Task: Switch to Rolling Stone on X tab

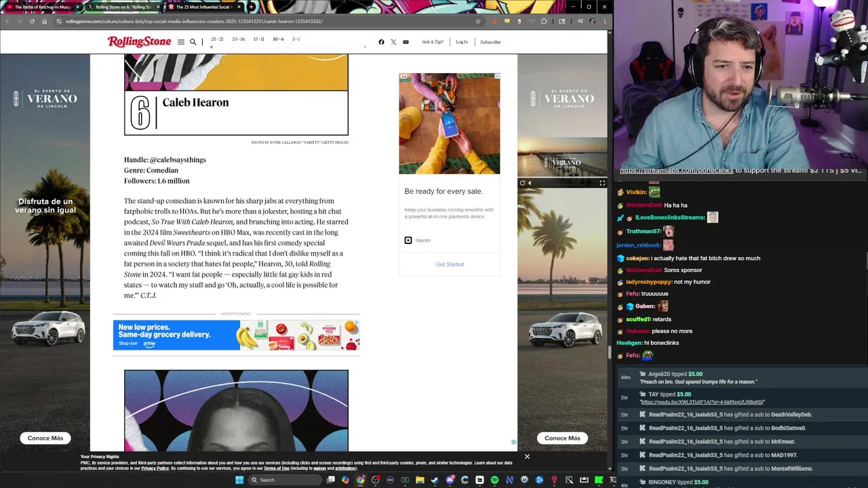Action: point(123,7)
